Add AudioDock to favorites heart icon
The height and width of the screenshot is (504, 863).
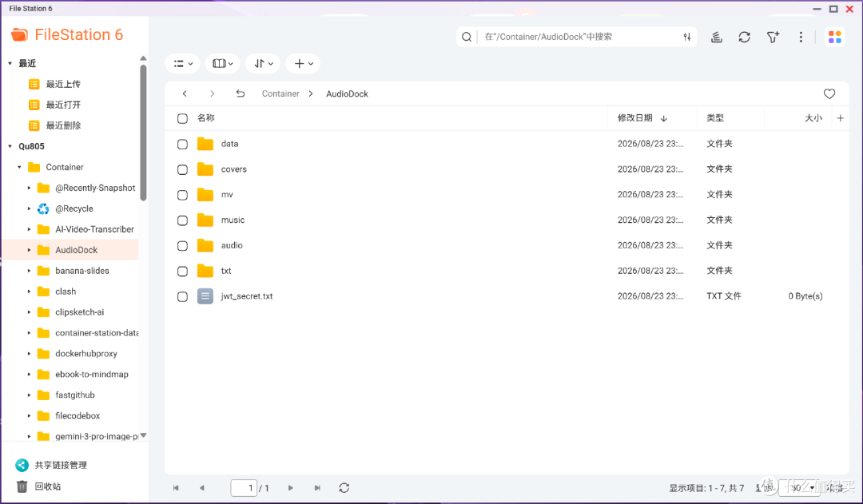pos(829,94)
